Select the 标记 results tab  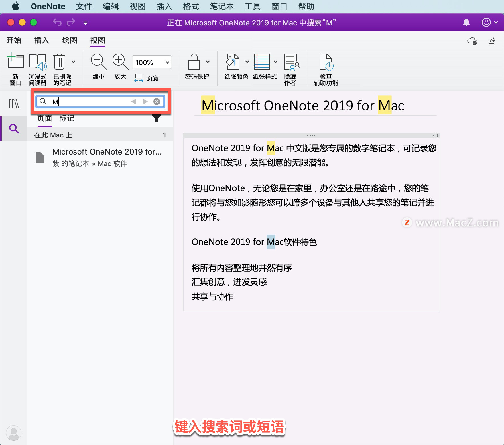pyautogui.click(x=67, y=118)
